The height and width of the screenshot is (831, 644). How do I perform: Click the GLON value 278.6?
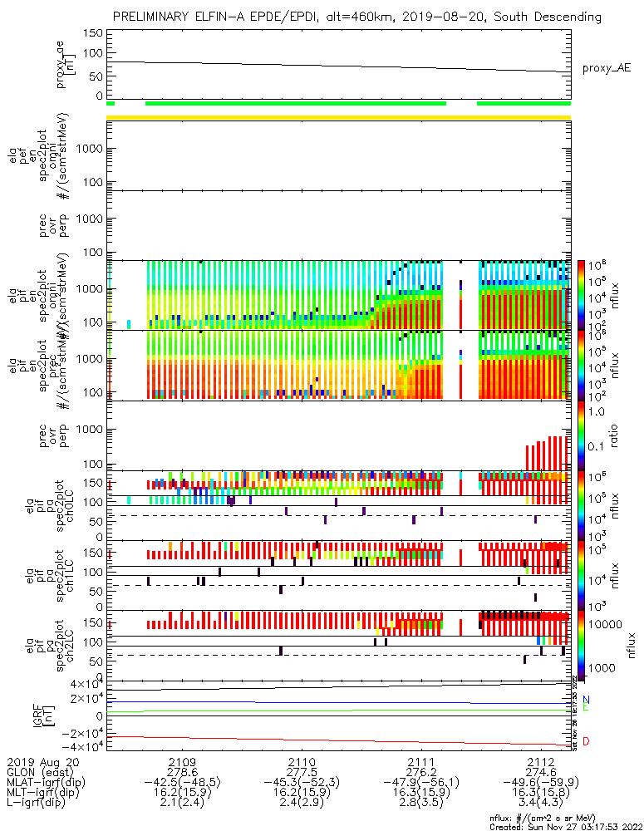[182, 773]
